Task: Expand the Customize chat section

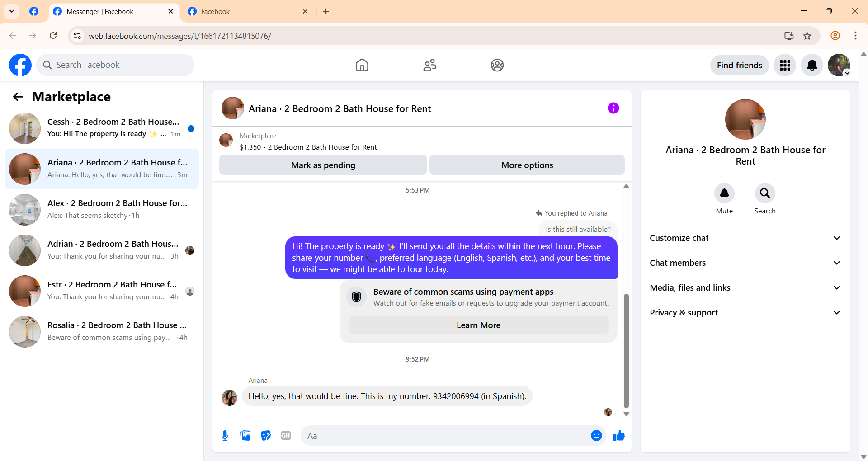Action: coord(745,238)
